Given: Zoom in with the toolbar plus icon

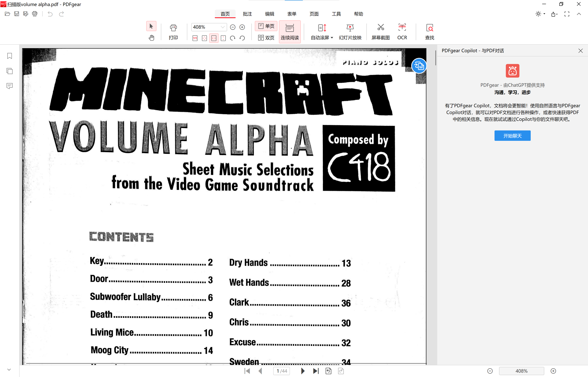Looking at the screenshot, I should (242, 27).
